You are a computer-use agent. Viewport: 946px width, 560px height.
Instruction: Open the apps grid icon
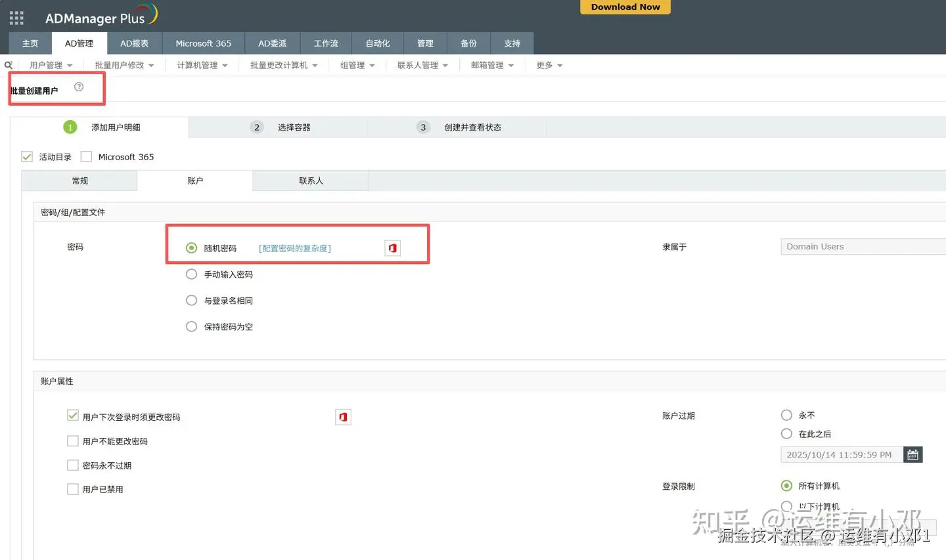(x=16, y=18)
